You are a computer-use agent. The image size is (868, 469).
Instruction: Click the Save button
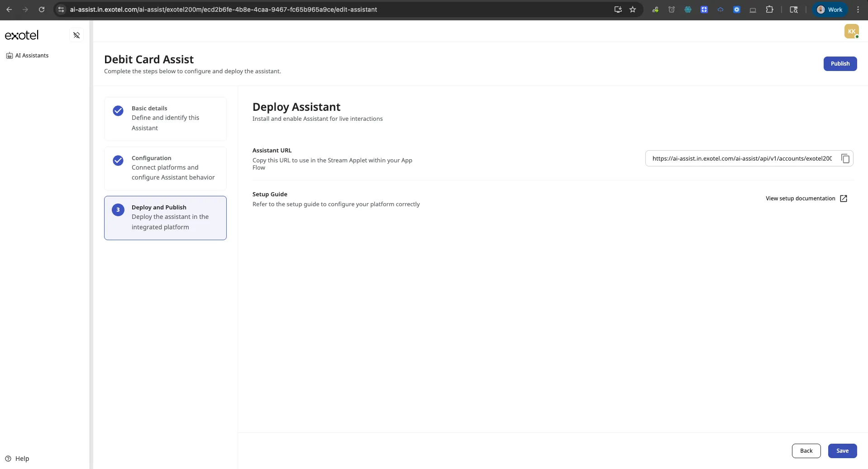tap(842, 451)
